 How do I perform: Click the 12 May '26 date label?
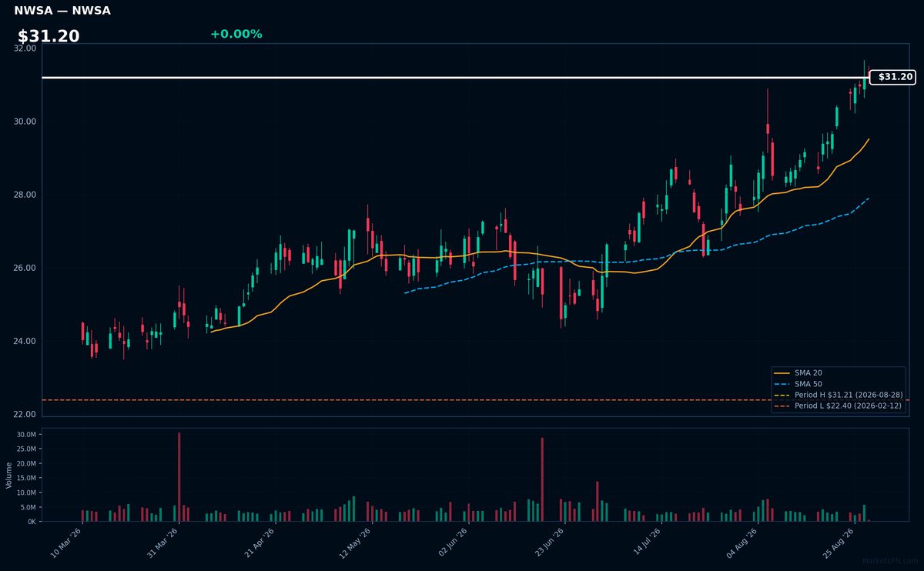(357, 543)
